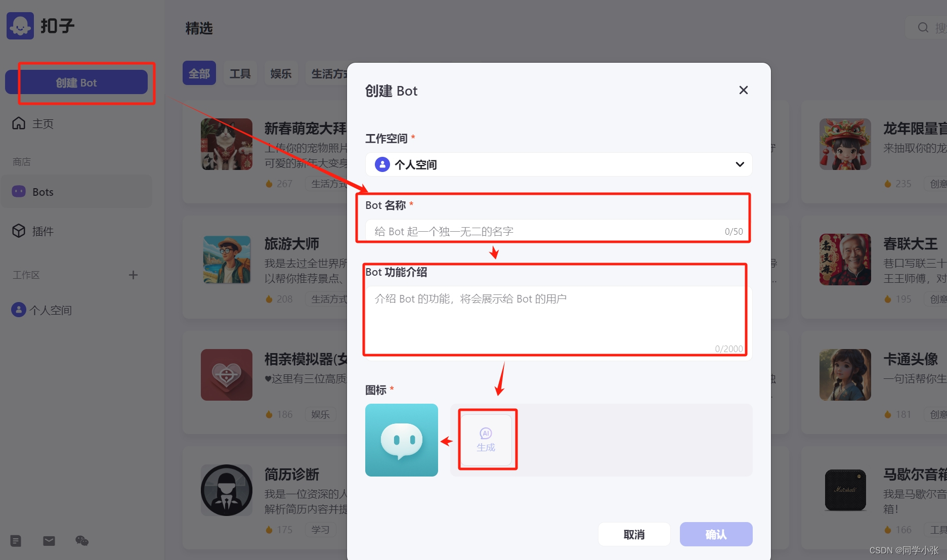
Task: Click the 春联大王 title text
Action: point(911,244)
